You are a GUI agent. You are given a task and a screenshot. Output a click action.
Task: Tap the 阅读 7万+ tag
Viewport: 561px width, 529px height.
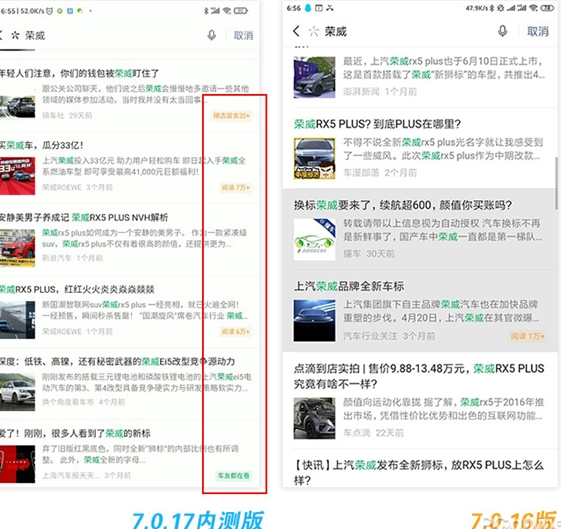[235, 187]
